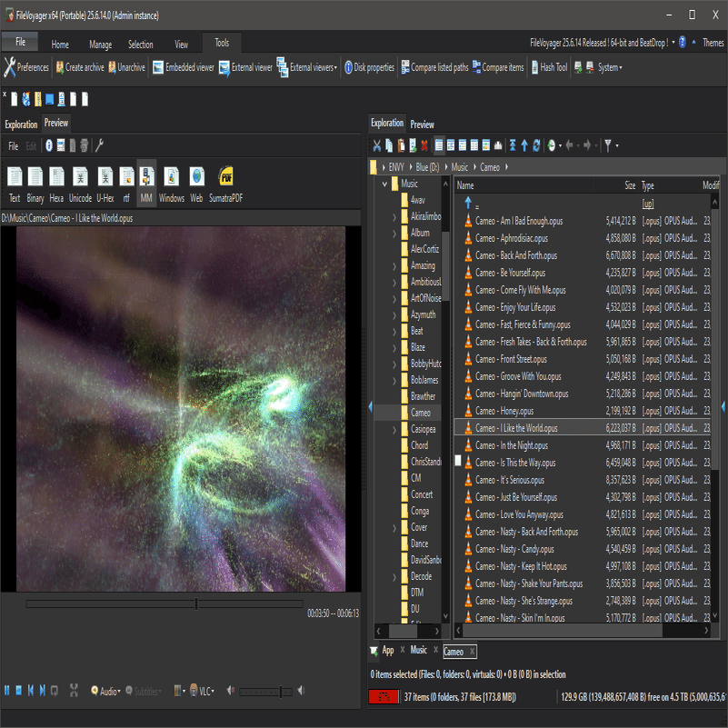
Task: Select the Text preview mode
Action: pos(15,184)
